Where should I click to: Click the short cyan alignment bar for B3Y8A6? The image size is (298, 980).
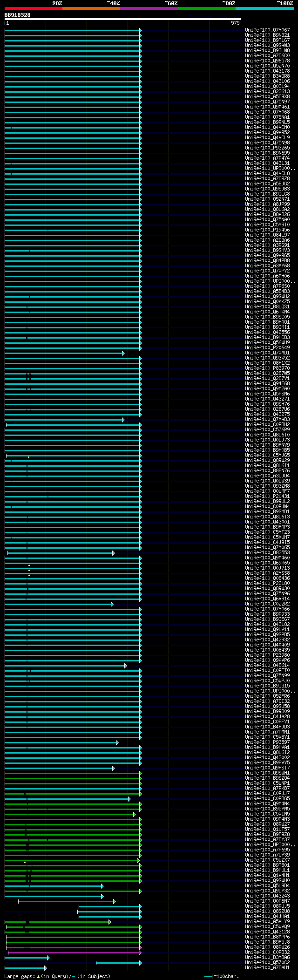click(x=27, y=958)
